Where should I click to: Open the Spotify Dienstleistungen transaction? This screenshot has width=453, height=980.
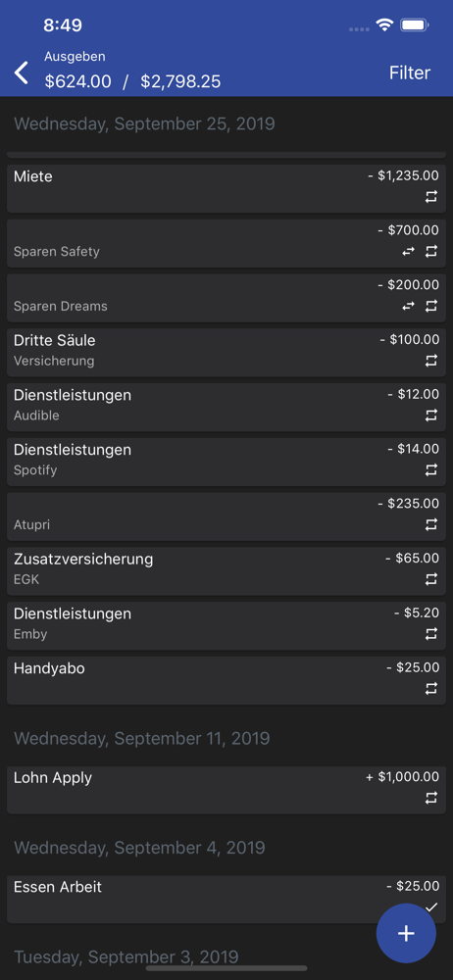point(226,462)
